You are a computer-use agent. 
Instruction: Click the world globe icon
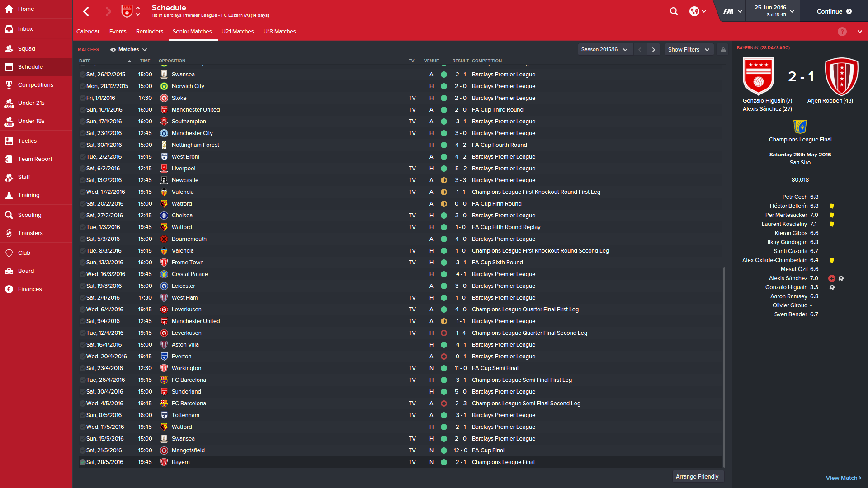pos(694,11)
